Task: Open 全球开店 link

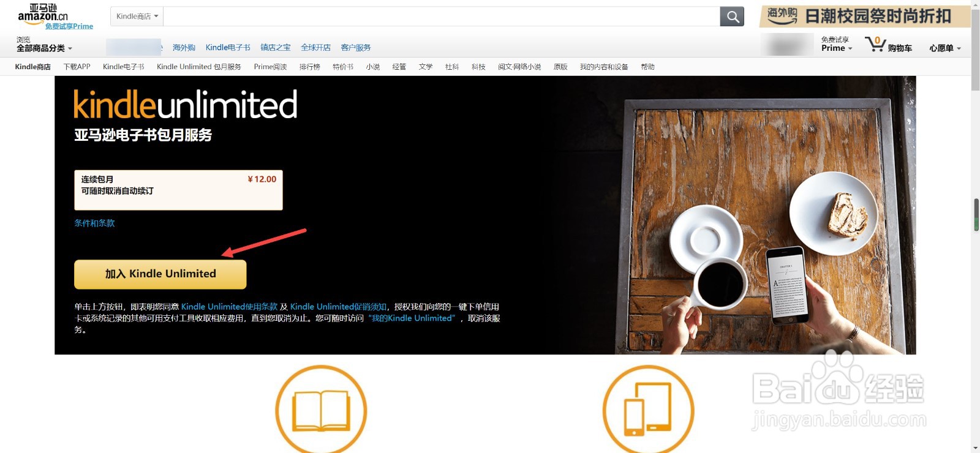Action: (x=316, y=48)
